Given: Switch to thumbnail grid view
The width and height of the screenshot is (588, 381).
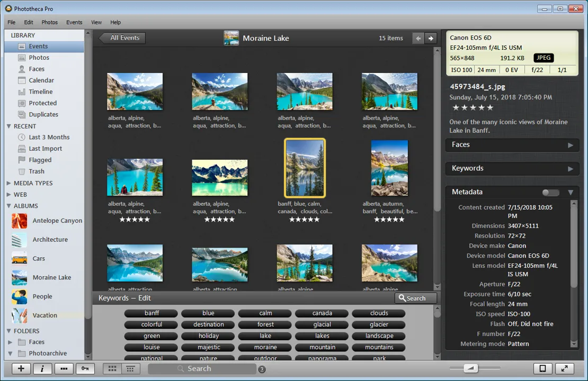Looking at the screenshot, I should pos(112,369).
